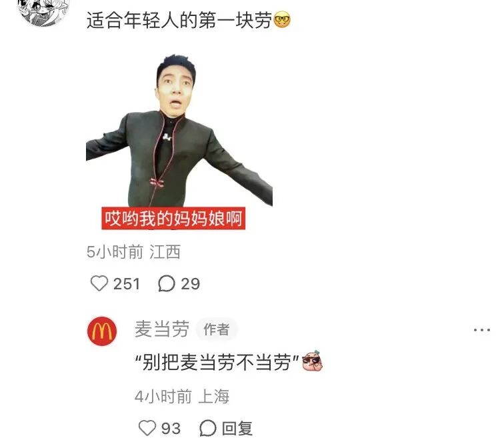
Task: Like the comment with 251 likes
Action: click(x=99, y=283)
